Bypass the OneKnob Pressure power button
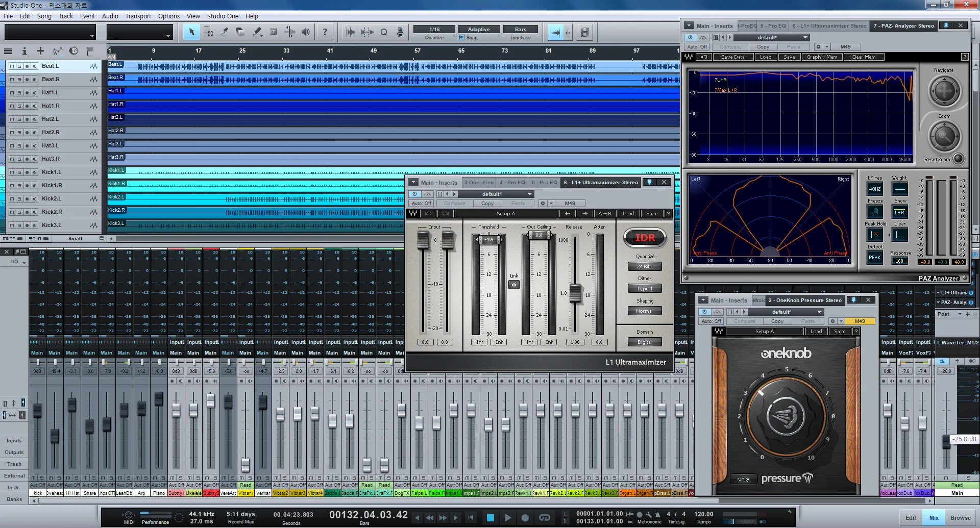The height and width of the screenshot is (528, 980). point(705,312)
